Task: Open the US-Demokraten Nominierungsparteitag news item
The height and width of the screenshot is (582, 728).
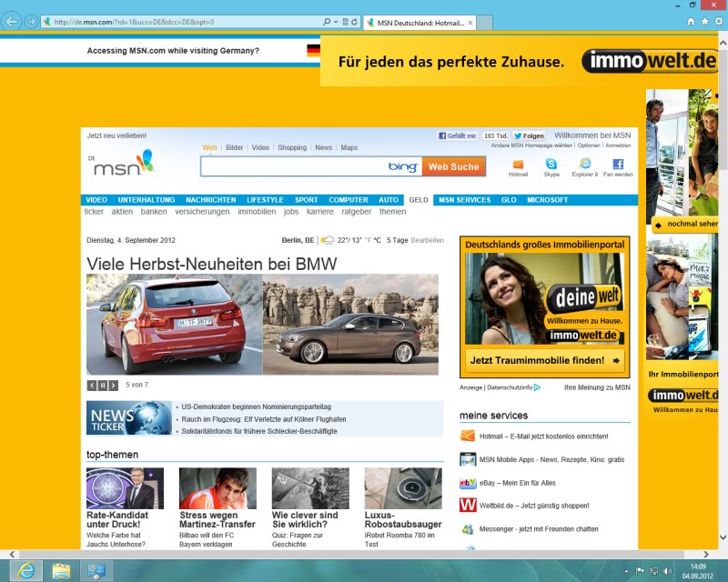Action: pyautogui.click(x=257, y=406)
